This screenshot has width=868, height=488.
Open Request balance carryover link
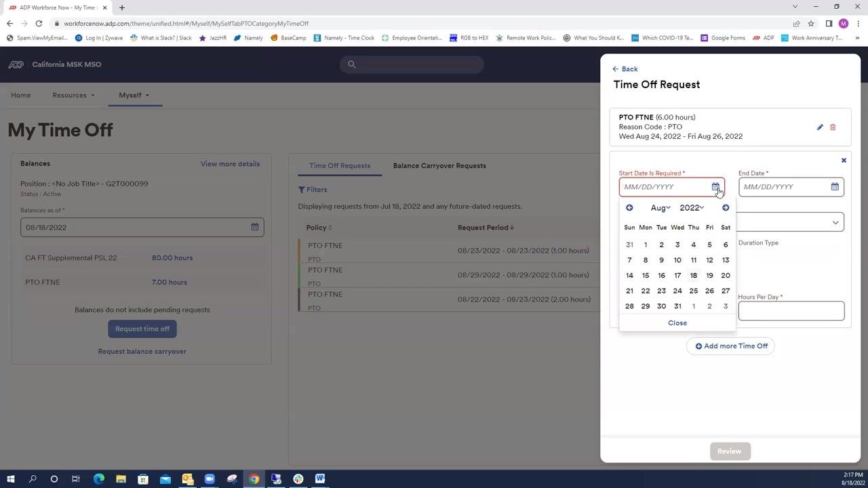coord(142,352)
